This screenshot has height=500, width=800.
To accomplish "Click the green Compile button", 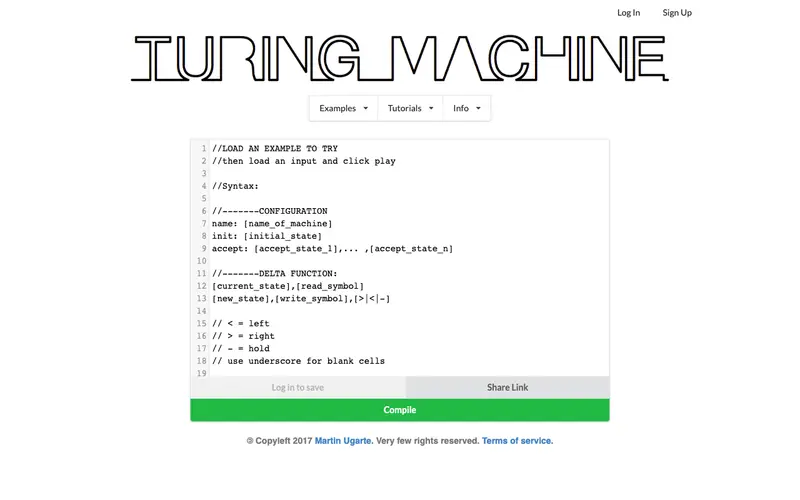I will point(399,410).
